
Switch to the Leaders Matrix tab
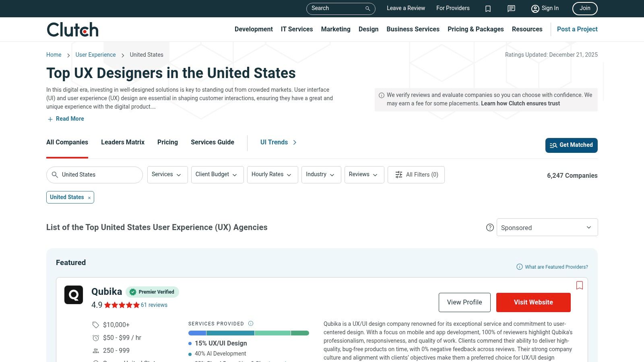pyautogui.click(x=123, y=142)
